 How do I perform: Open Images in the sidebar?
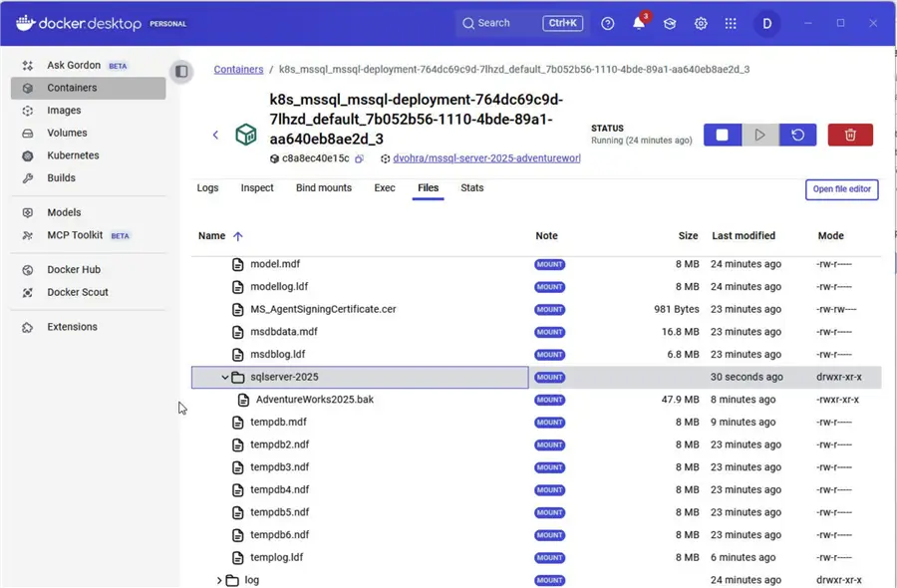[x=88, y=111]
